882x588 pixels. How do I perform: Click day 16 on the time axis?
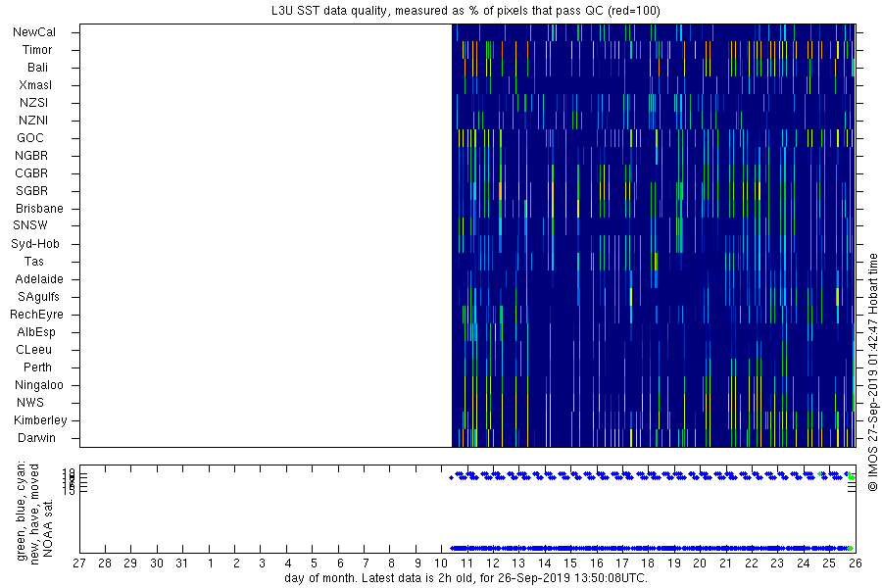click(596, 563)
